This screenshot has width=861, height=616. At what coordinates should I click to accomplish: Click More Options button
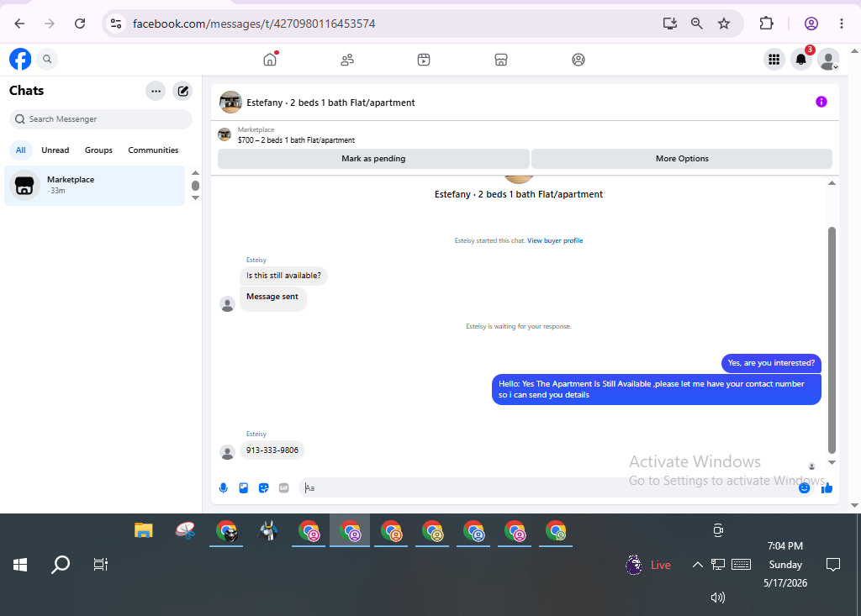click(682, 159)
